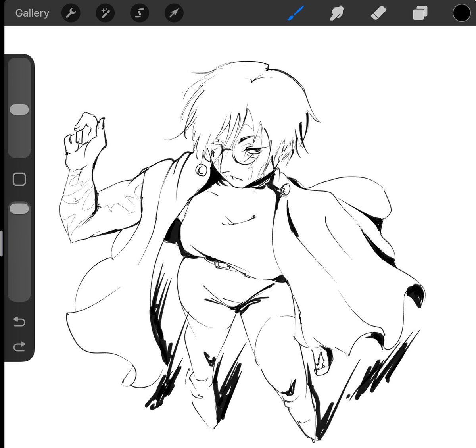Screen dimensions: 476x448
Task: Activate the Selection tool
Action: pos(140,13)
